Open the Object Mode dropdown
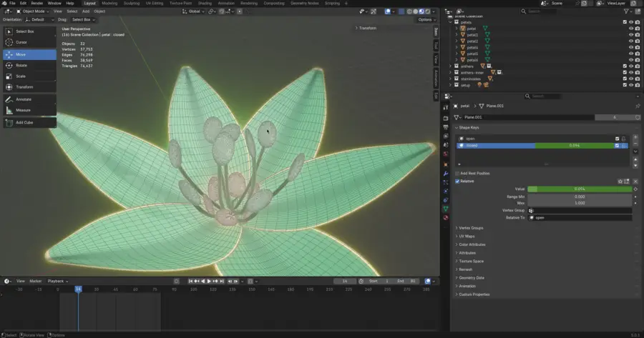Viewport: 644px width, 338px height. click(32, 11)
